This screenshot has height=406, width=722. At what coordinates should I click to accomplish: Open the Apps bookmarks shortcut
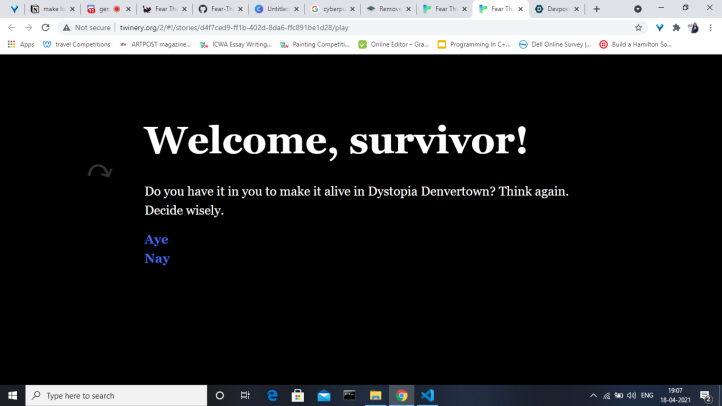pos(21,44)
